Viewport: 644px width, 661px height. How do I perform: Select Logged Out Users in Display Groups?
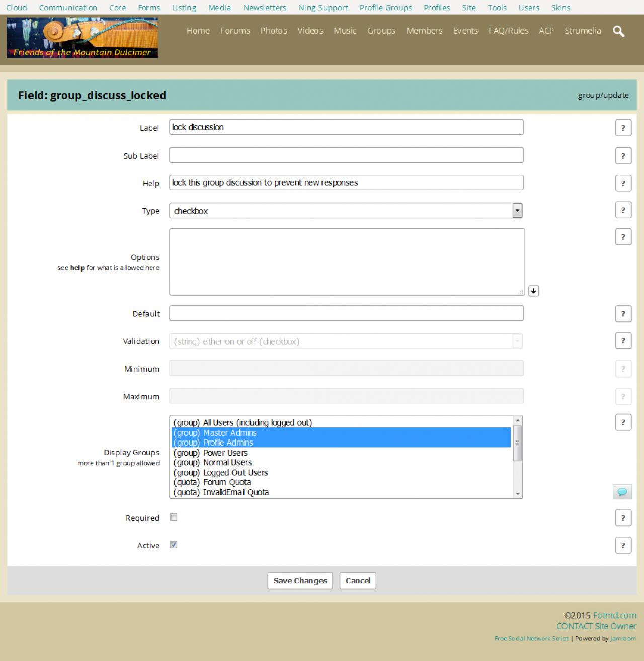coord(341,473)
